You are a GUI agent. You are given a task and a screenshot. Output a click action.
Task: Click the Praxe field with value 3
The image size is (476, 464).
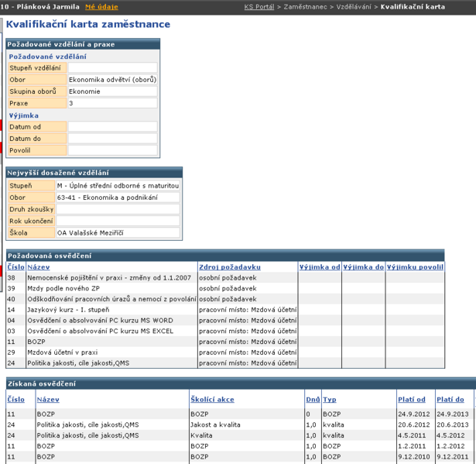(x=113, y=103)
